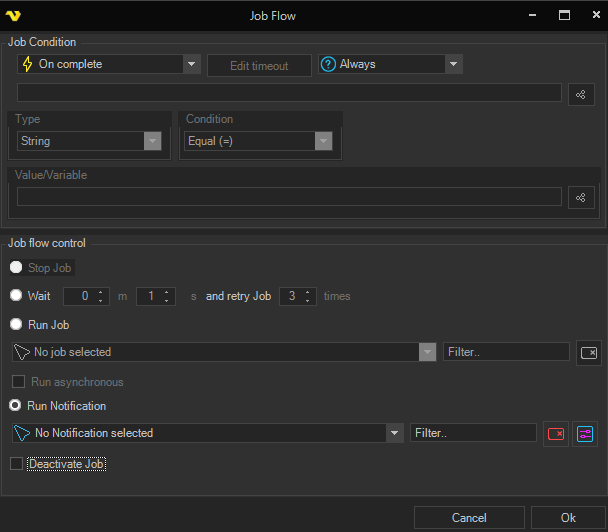Open the notification settings icon at far right

(x=585, y=434)
